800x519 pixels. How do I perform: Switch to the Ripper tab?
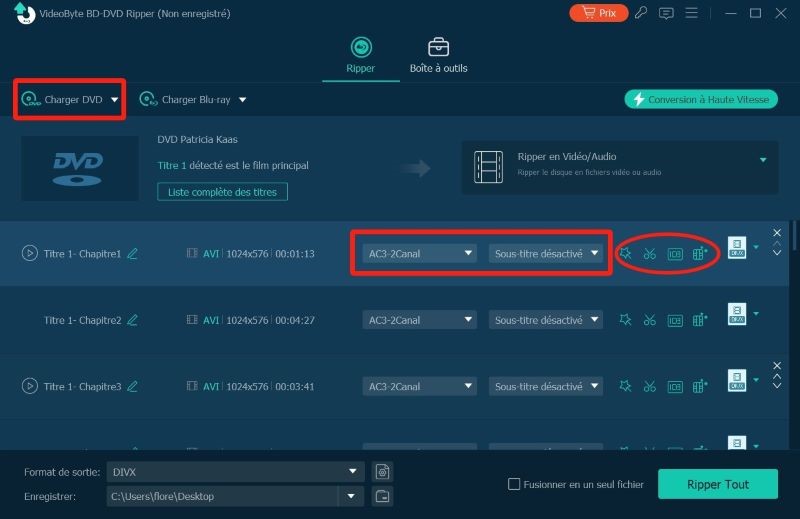click(361, 56)
